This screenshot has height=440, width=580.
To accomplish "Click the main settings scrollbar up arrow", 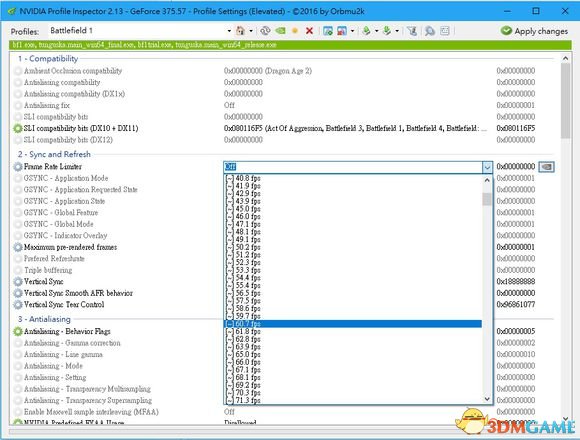I will click(565, 58).
